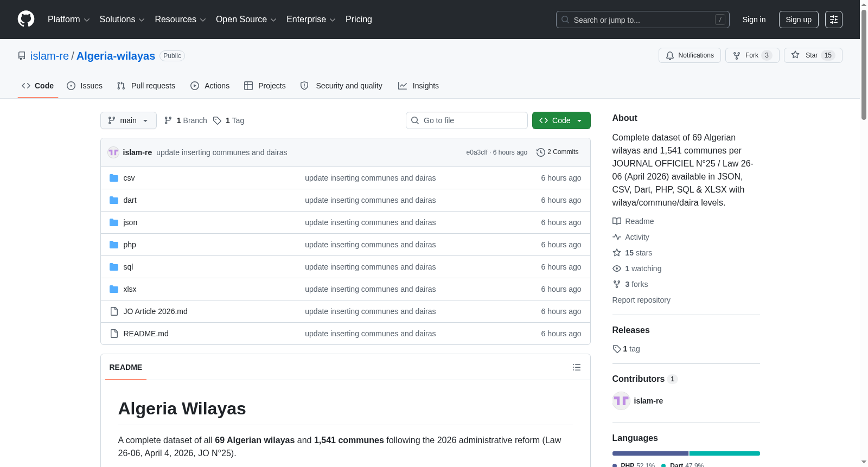This screenshot has height=467, width=868.
Task: Open README.md file name
Action: pos(146,334)
